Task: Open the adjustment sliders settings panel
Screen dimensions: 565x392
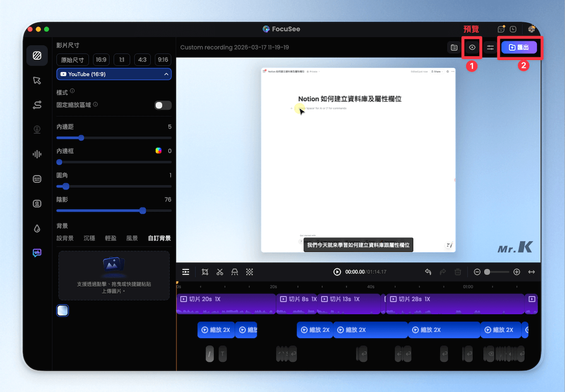Action: click(490, 48)
